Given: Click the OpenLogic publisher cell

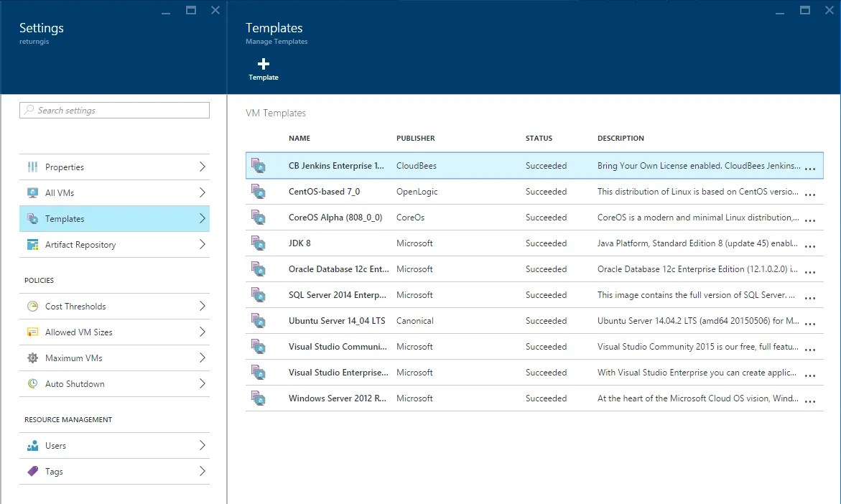Looking at the screenshot, I should pos(417,192).
